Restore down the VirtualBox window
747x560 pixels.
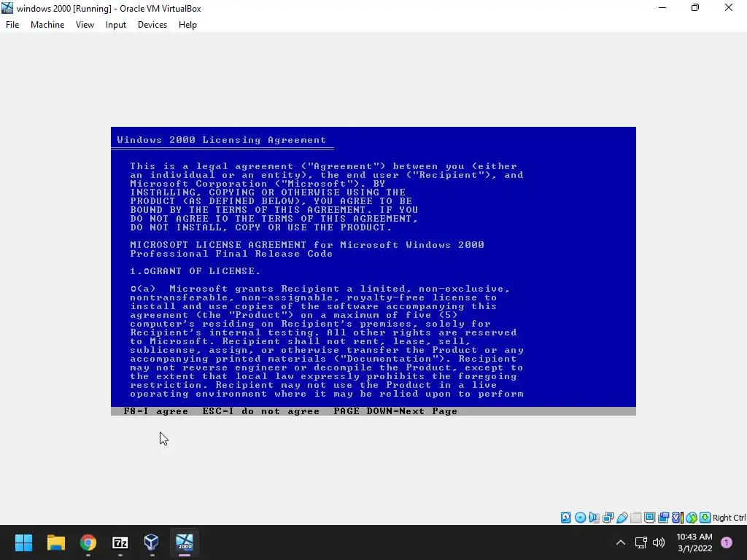tap(695, 8)
